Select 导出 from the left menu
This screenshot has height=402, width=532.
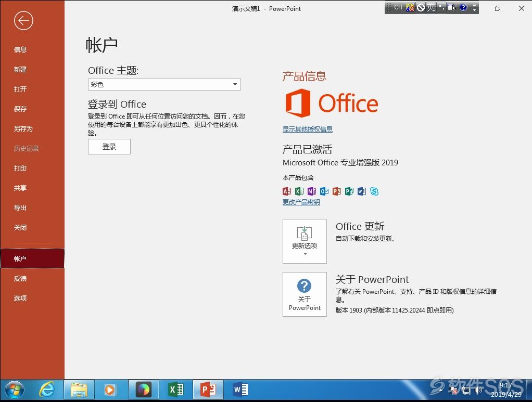coord(20,208)
